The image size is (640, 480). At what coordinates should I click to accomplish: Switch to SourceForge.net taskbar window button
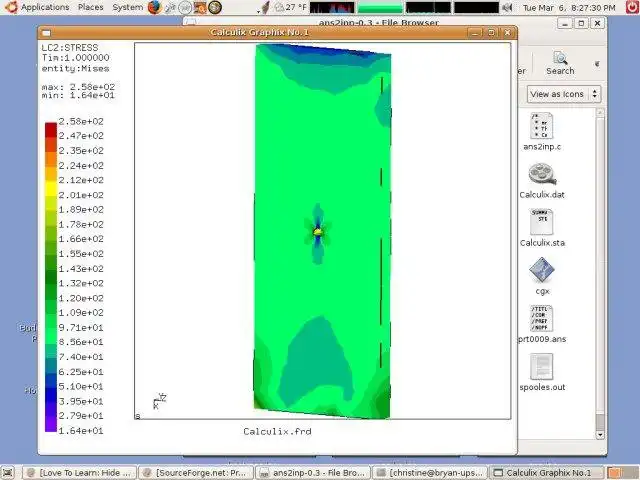196,473
